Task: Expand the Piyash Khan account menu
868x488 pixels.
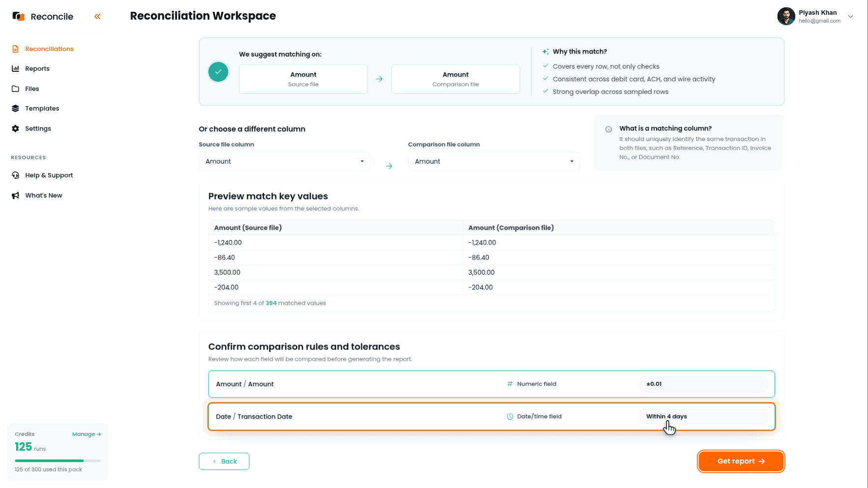Action: point(851,16)
